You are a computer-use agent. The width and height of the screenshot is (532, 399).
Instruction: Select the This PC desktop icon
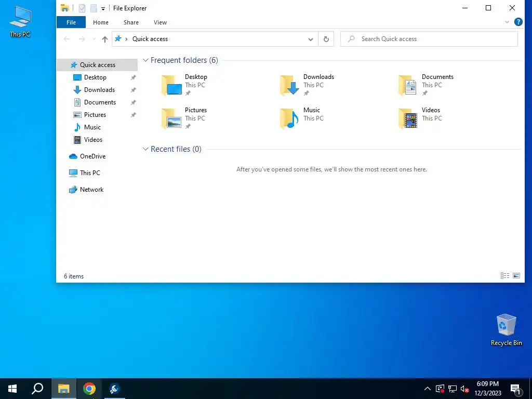[20, 22]
